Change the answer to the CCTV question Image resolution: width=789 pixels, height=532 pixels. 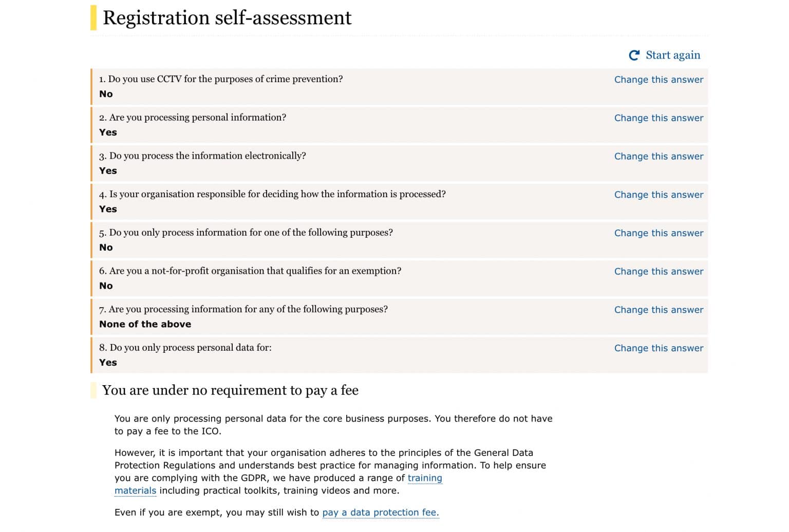click(x=659, y=80)
